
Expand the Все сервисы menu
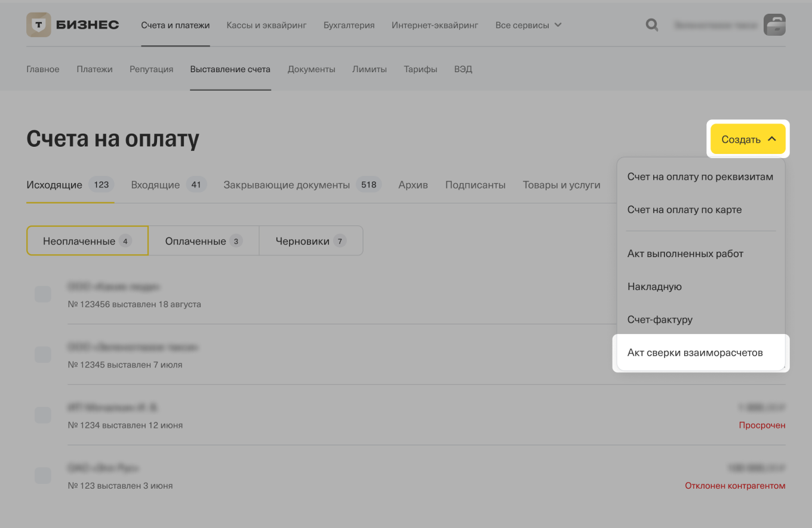click(528, 25)
